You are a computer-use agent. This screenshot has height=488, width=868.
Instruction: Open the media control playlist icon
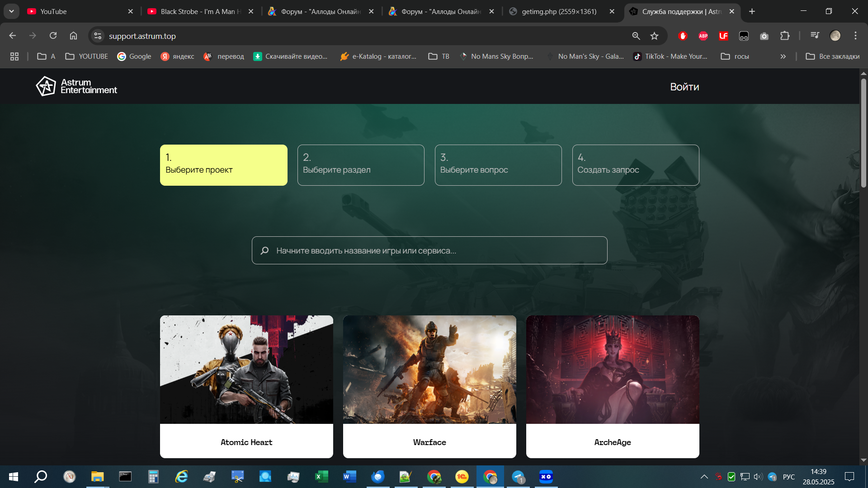click(x=815, y=36)
